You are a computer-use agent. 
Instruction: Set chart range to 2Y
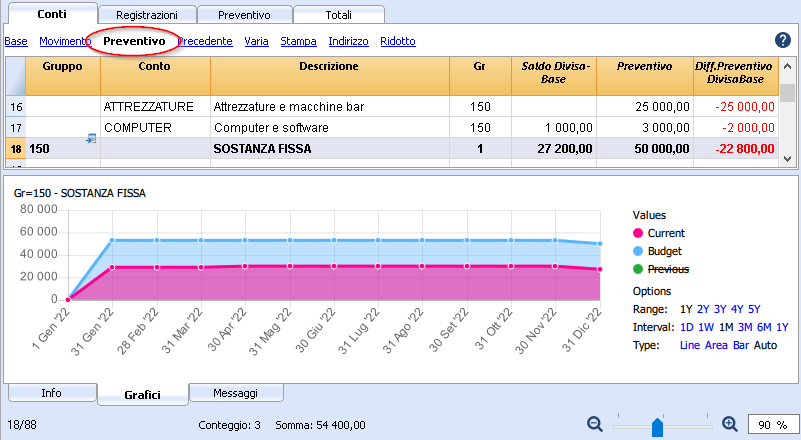click(703, 309)
